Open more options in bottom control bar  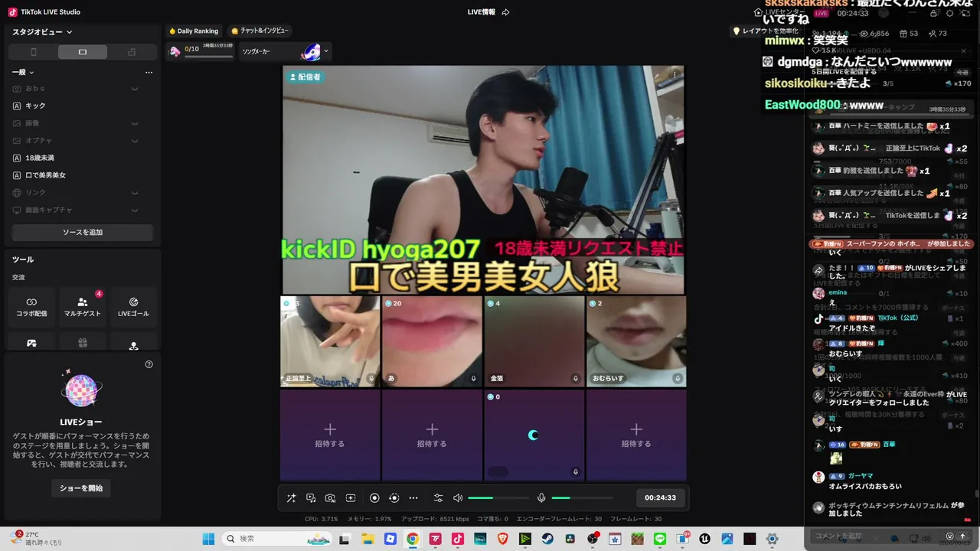pyautogui.click(x=413, y=497)
